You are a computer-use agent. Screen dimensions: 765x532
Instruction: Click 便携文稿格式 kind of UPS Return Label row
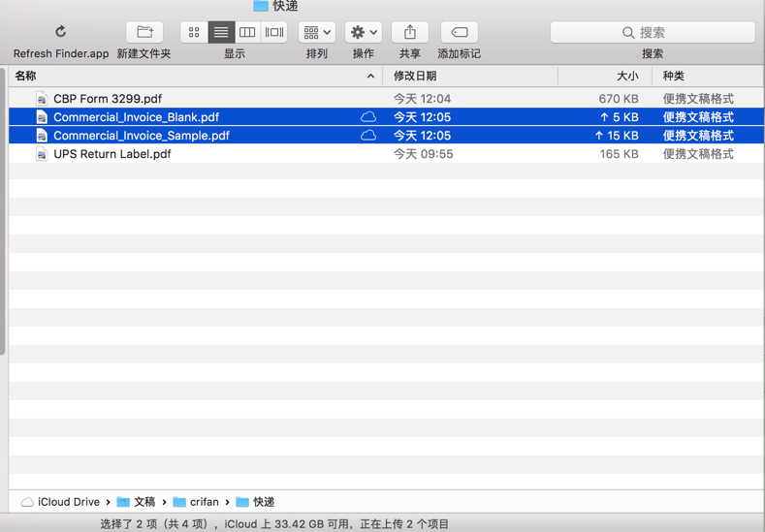tap(698, 154)
